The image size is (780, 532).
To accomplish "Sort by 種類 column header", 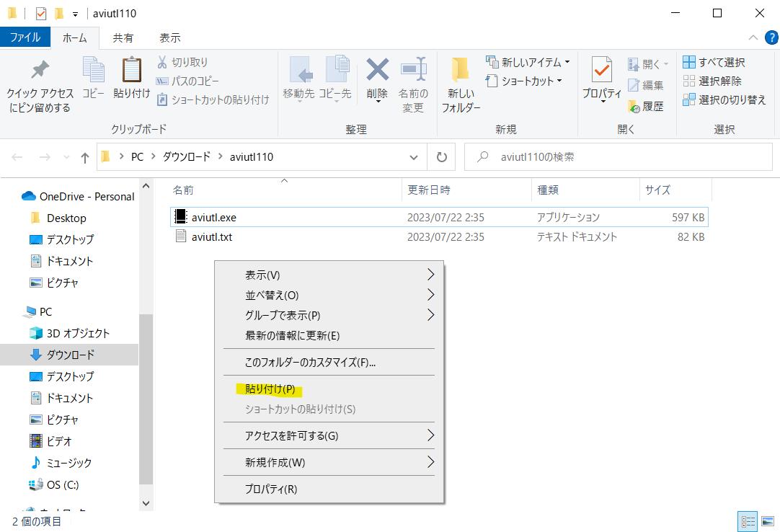I will pyautogui.click(x=585, y=190).
